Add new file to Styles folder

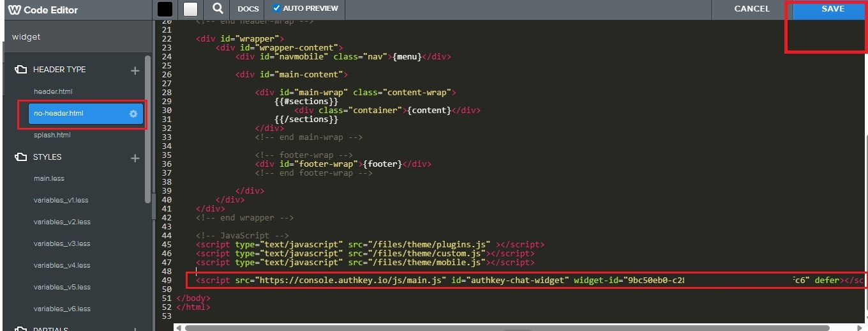point(135,158)
